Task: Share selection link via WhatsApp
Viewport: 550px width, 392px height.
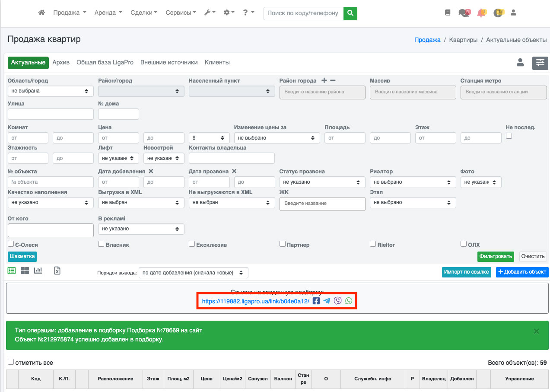Action: pos(349,301)
